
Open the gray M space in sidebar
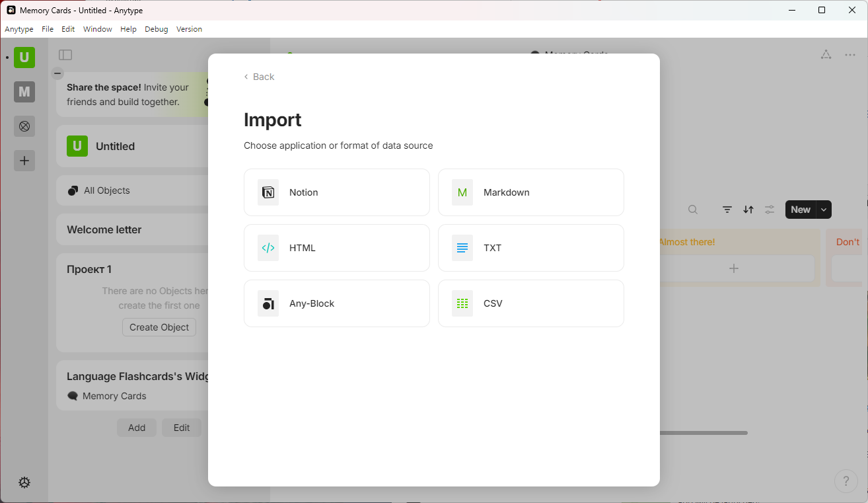[24, 92]
